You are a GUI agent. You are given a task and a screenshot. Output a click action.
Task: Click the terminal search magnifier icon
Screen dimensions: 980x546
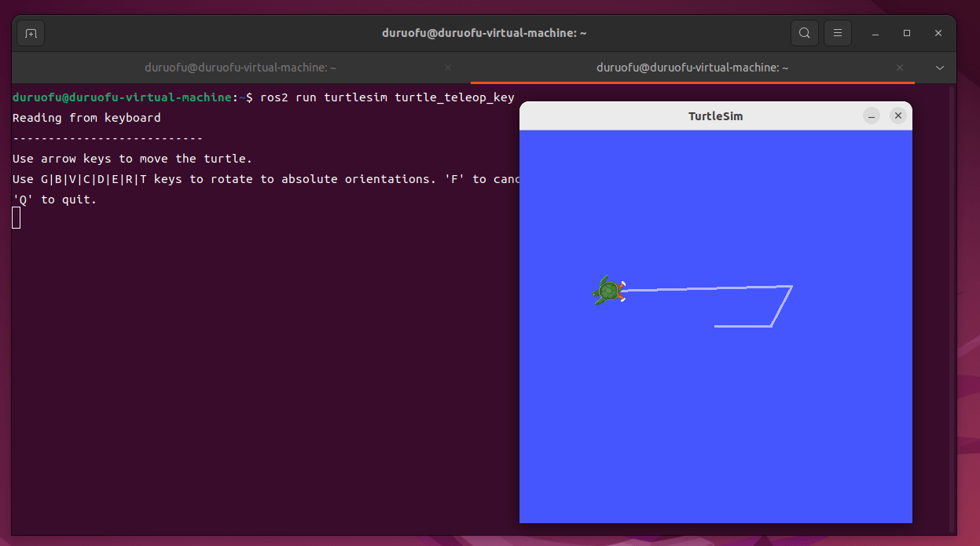point(804,33)
